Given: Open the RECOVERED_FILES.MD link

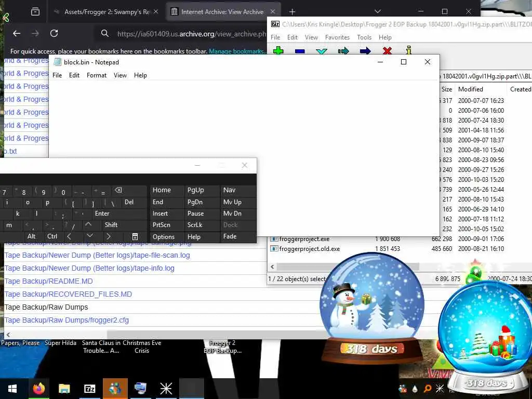Looking at the screenshot, I should coord(68,294).
